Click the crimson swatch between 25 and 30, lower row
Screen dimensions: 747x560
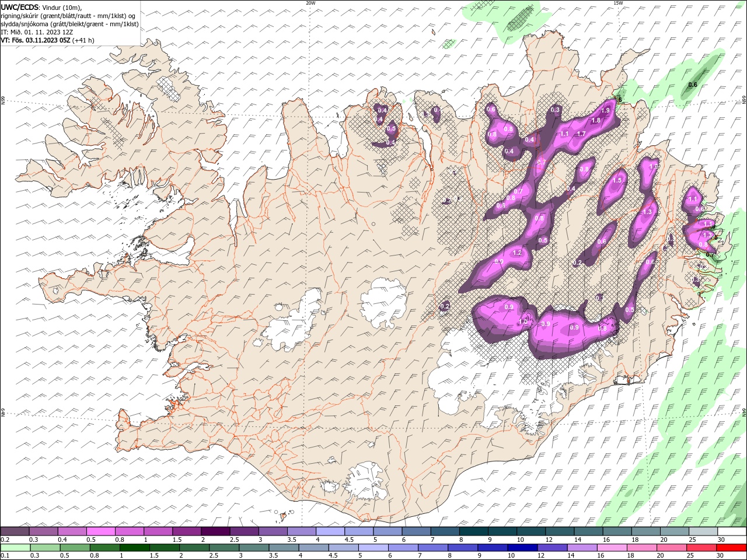tap(701, 548)
